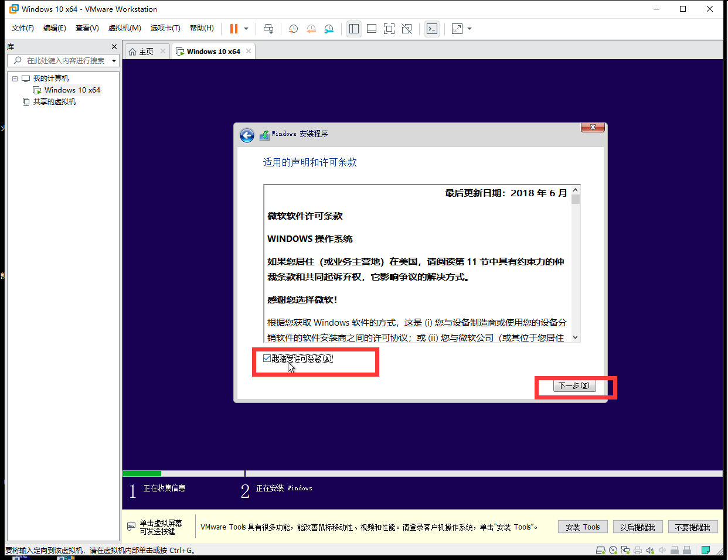Click the license text scroll-down arrow
The width and height of the screenshot is (728, 560).
click(x=576, y=337)
